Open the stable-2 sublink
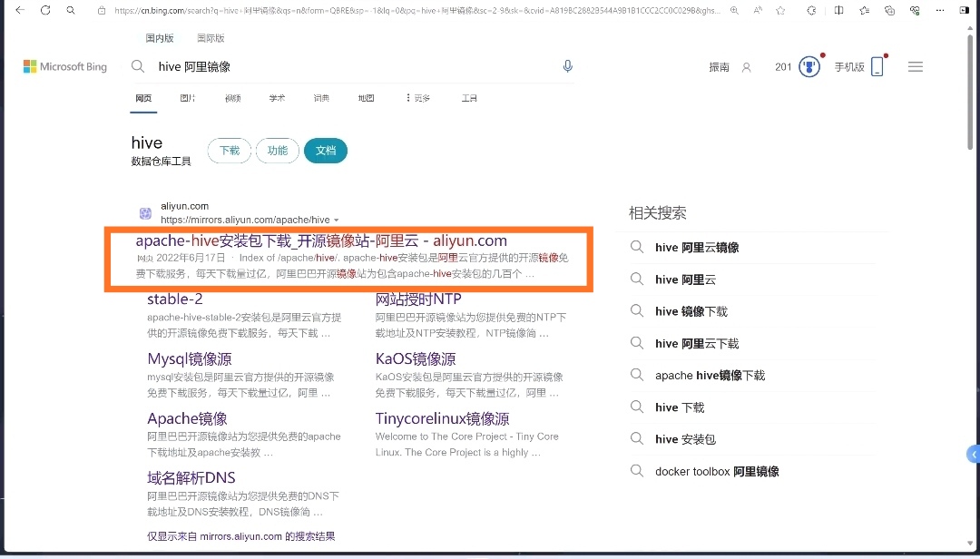Viewport: 980px width, 559px height. point(175,299)
